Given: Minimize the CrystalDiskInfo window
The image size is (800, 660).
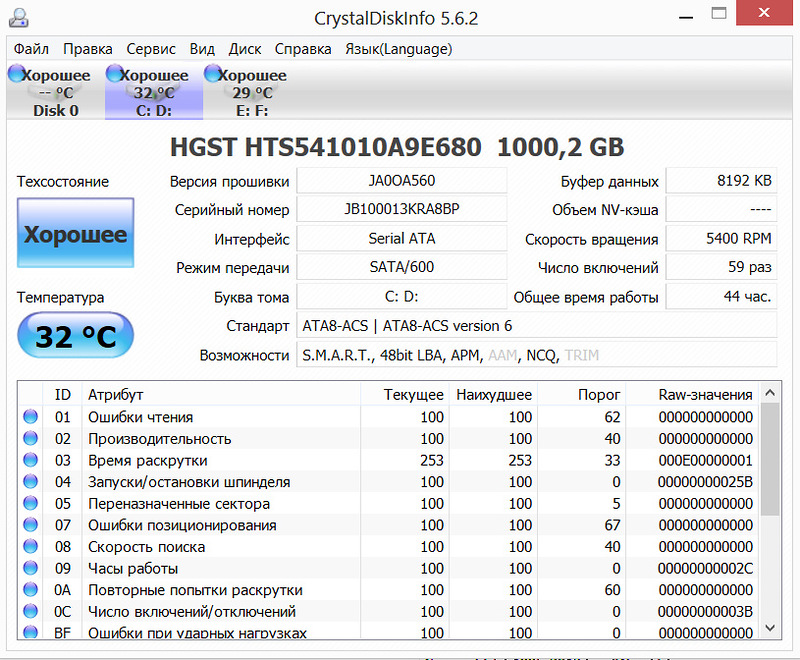Looking at the screenshot, I should click(x=686, y=15).
